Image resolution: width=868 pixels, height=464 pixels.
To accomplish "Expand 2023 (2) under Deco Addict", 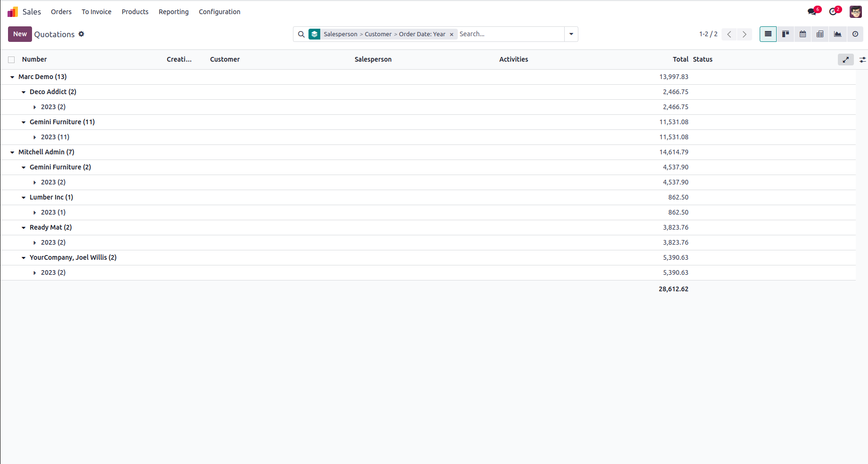I will [x=35, y=107].
